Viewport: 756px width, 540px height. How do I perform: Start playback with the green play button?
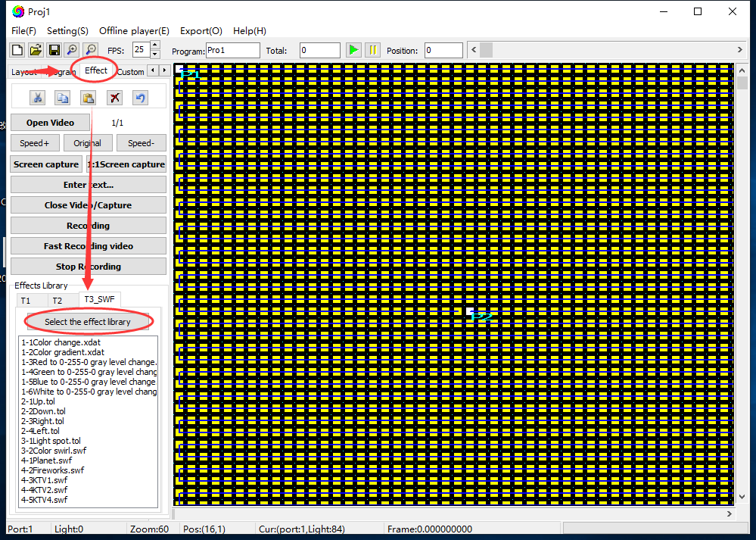click(353, 50)
